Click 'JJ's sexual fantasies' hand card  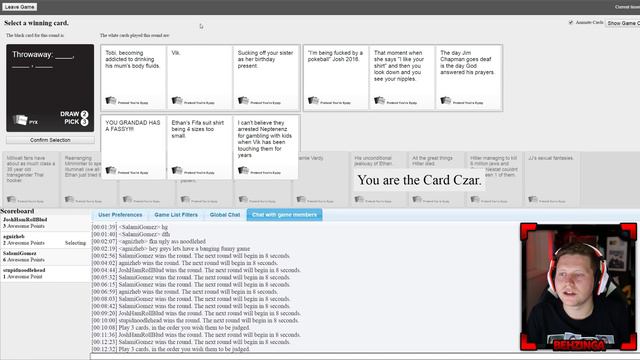551,180
